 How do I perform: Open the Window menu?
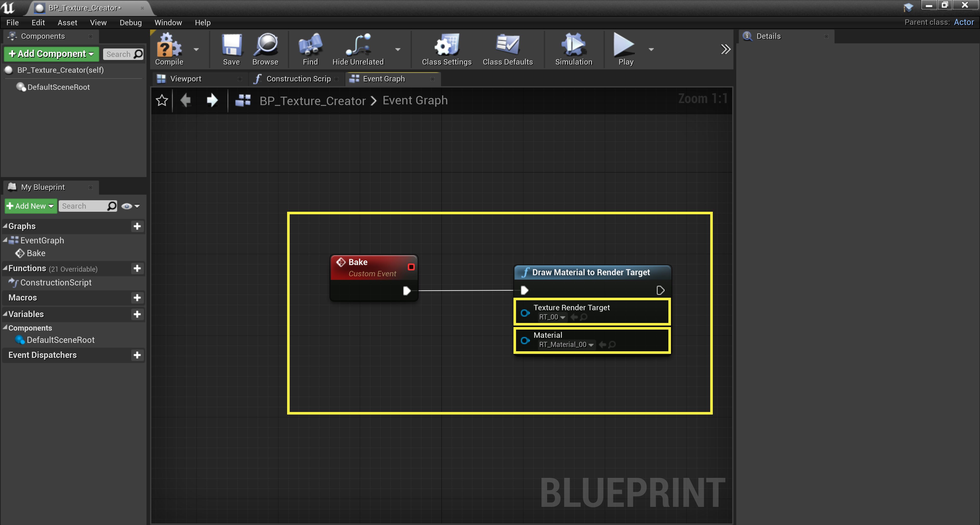tap(168, 22)
